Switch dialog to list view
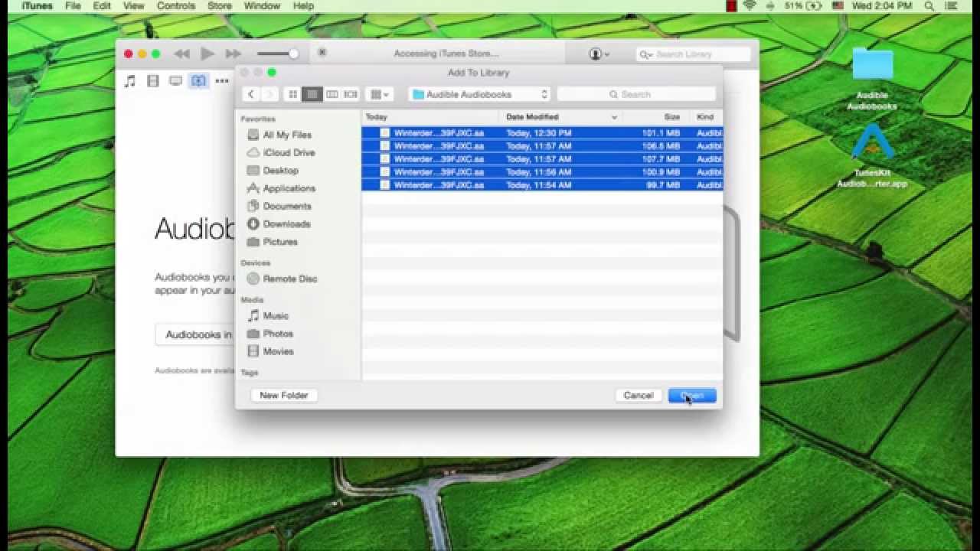This screenshot has width=980, height=551. pyautogui.click(x=312, y=94)
